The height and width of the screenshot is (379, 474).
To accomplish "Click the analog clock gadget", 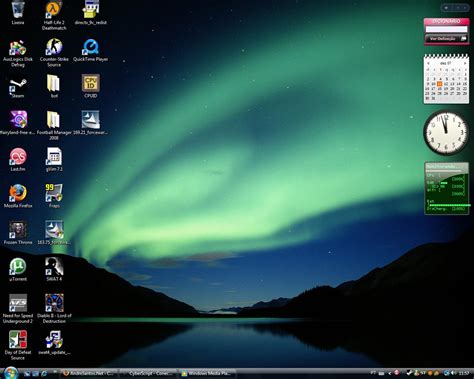I will (x=446, y=132).
